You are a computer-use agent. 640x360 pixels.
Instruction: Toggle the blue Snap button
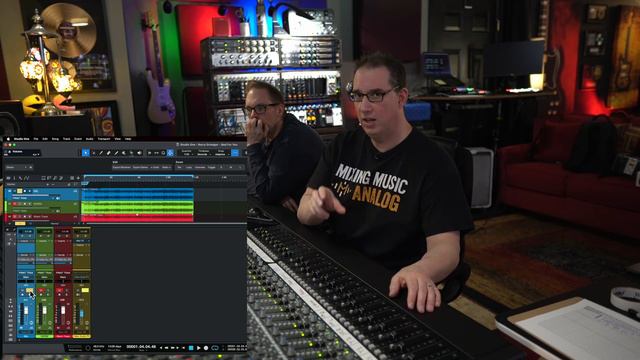click(x=235, y=153)
